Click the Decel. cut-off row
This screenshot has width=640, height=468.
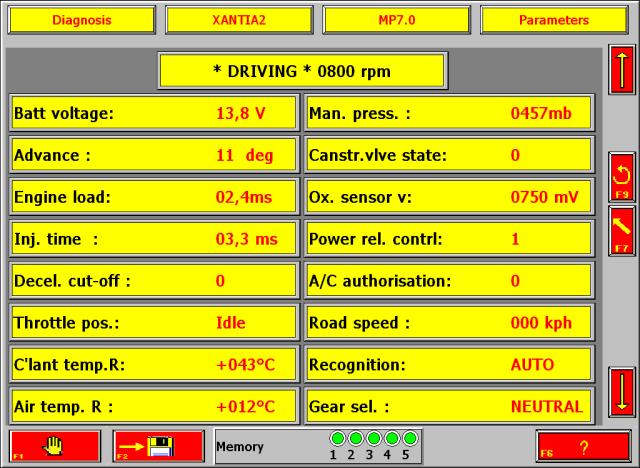154,281
